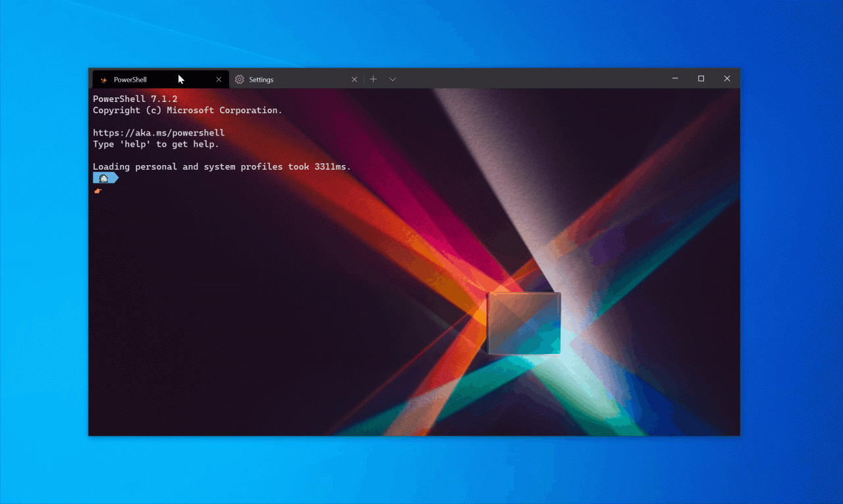The image size is (843, 504).
Task: Click the pointing finger prompt symbol
Action: click(x=97, y=190)
